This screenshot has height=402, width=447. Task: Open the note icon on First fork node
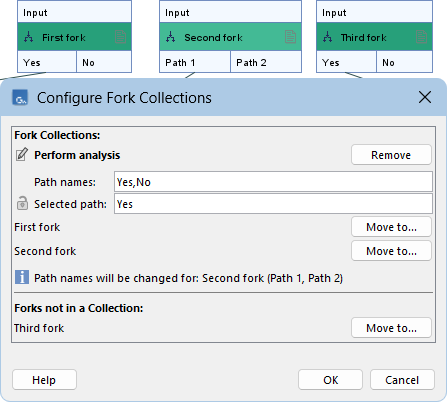pos(120,37)
